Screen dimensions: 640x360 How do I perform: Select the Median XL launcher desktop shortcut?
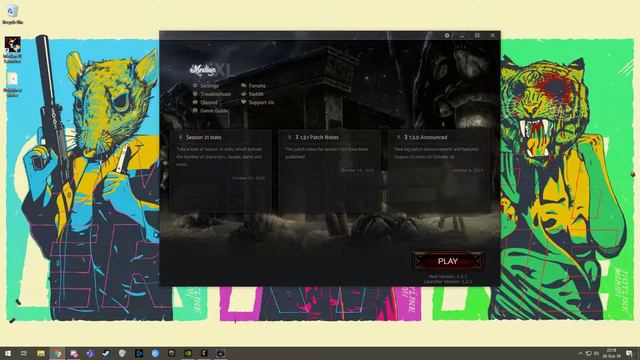(x=12, y=50)
